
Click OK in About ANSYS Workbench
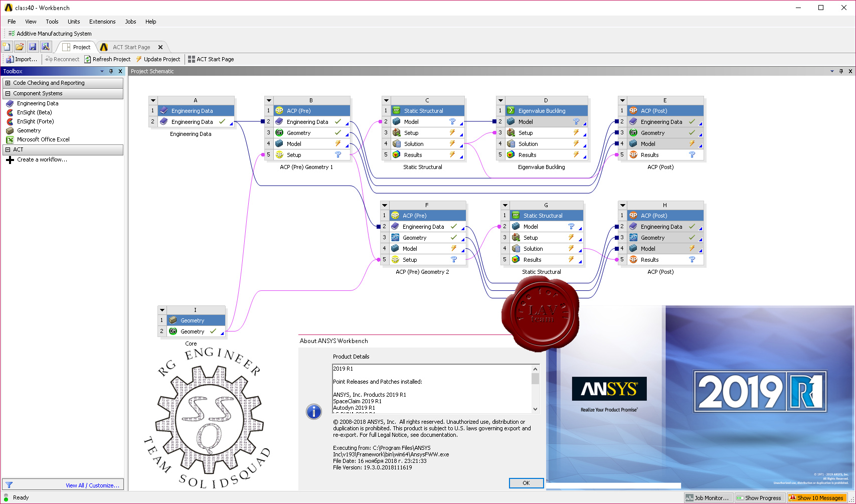(x=526, y=483)
